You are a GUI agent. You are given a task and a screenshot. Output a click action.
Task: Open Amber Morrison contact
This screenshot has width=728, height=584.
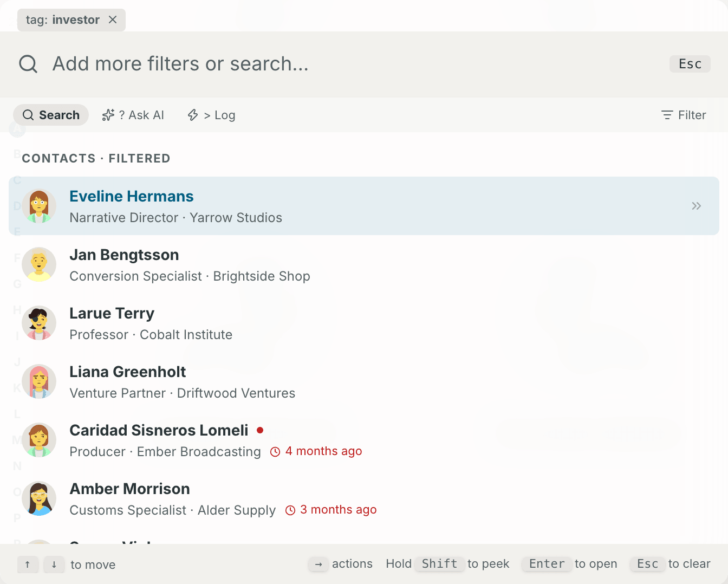364,498
